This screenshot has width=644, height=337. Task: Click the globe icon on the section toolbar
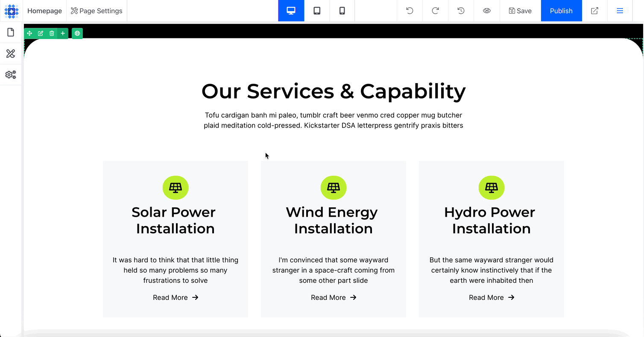(x=77, y=33)
